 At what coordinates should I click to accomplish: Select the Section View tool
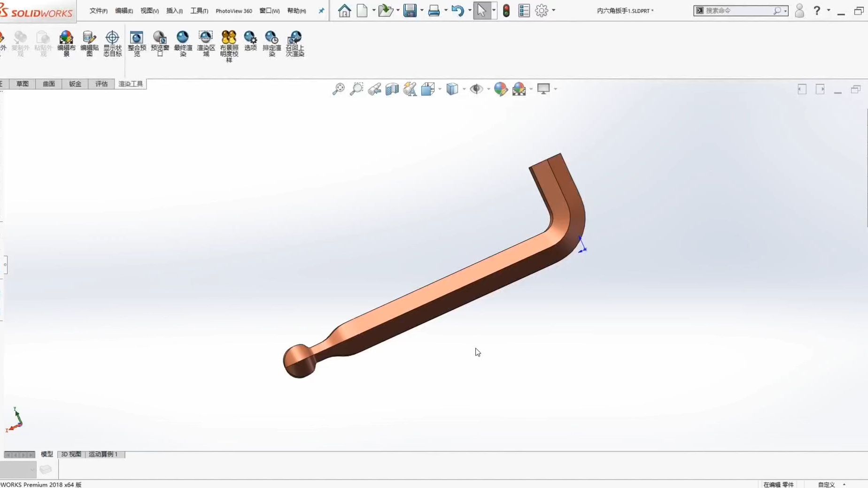click(392, 89)
